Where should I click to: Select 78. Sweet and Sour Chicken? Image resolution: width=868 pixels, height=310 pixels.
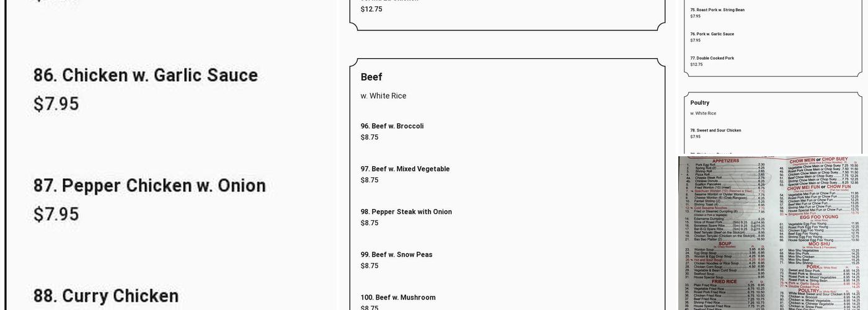point(715,130)
